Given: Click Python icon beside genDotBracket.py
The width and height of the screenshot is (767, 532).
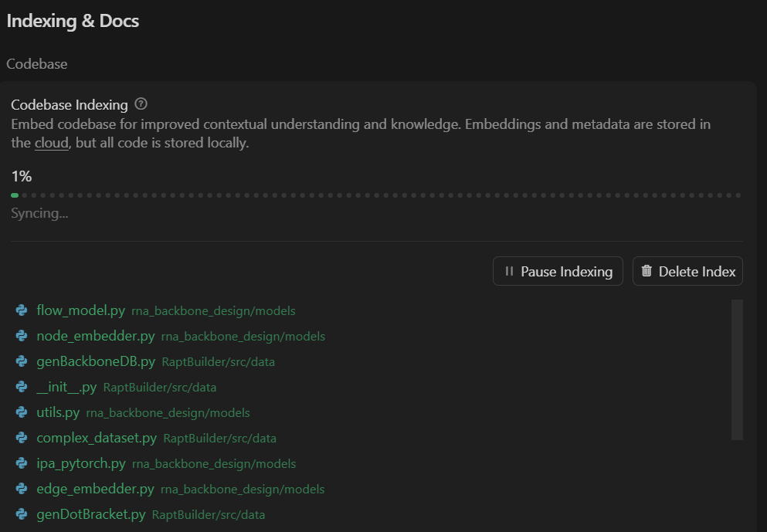Looking at the screenshot, I should 22,514.
